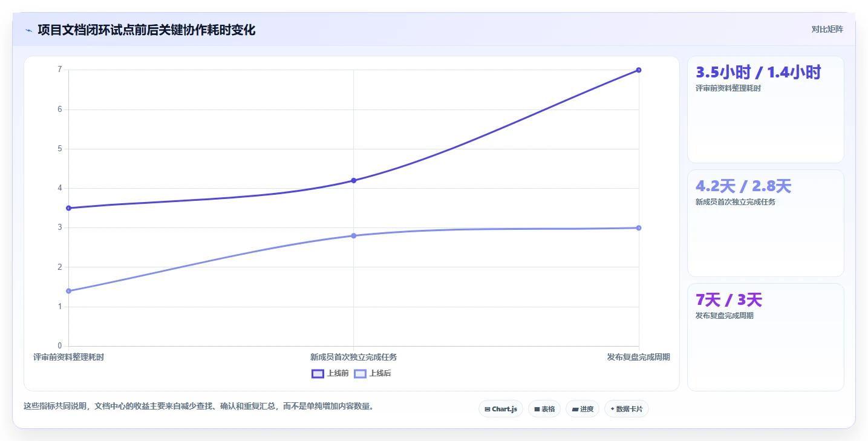Click the 评审前资料整理耗时 card caption
This screenshot has height=441, width=868.
(x=728, y=88)
